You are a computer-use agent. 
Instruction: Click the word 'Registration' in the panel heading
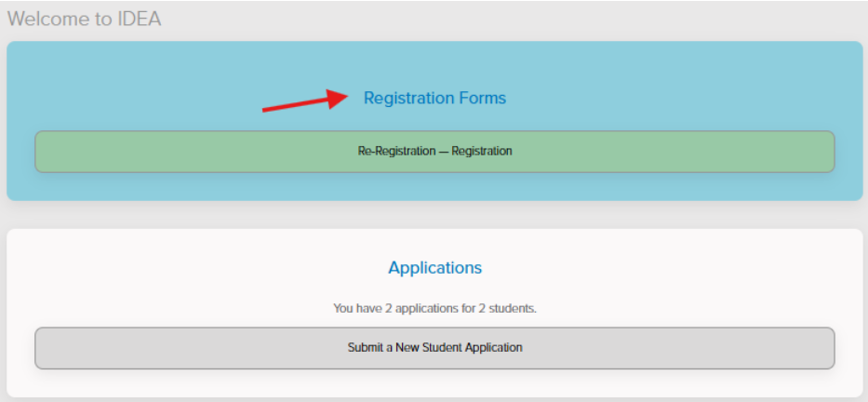(408, 98)
